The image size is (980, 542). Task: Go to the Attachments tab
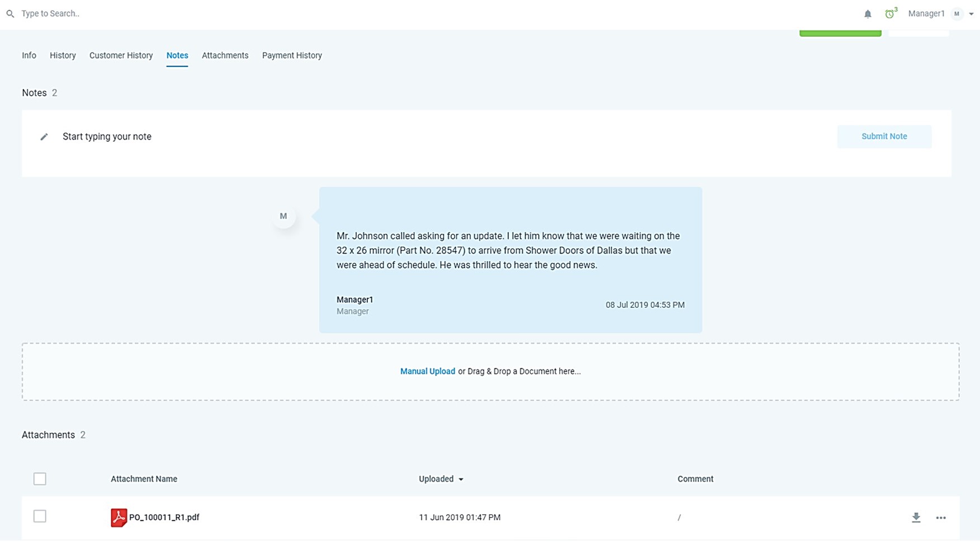tap(225, 55)
